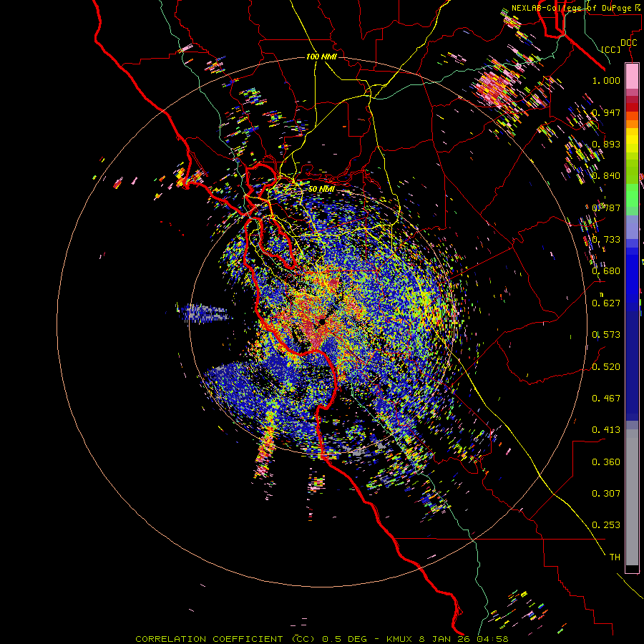Click the DCC label above the legend
The height and width of the screenshot is (644, 644).
629,43
